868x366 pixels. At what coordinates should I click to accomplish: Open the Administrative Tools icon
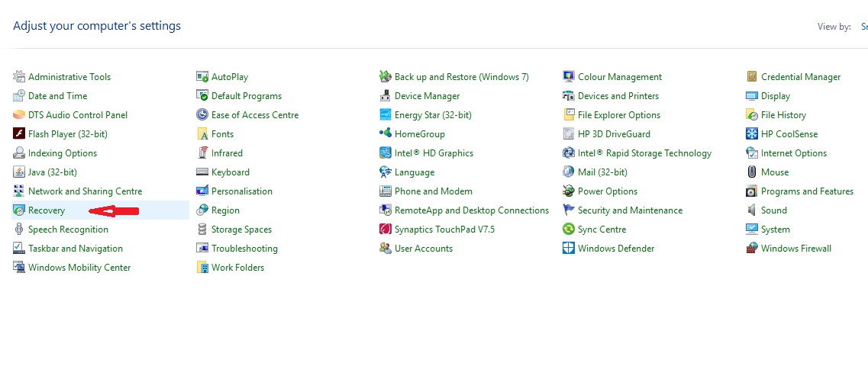click(19, 77)
